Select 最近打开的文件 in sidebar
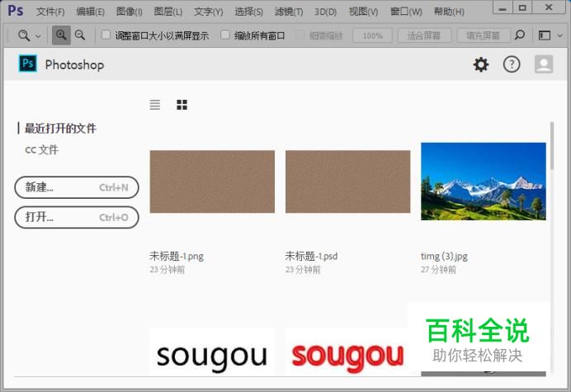571x392 pixels. coord(60,128)
